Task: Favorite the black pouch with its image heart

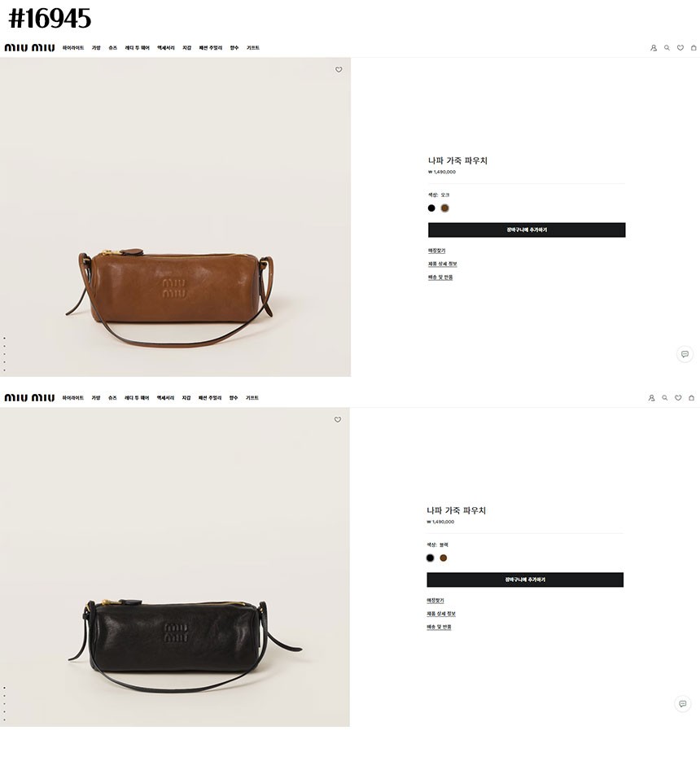Action: click(338, 420)
